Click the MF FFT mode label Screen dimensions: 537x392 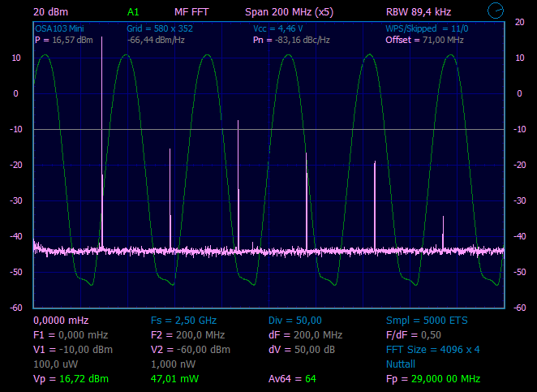click(x=191, y=13)
